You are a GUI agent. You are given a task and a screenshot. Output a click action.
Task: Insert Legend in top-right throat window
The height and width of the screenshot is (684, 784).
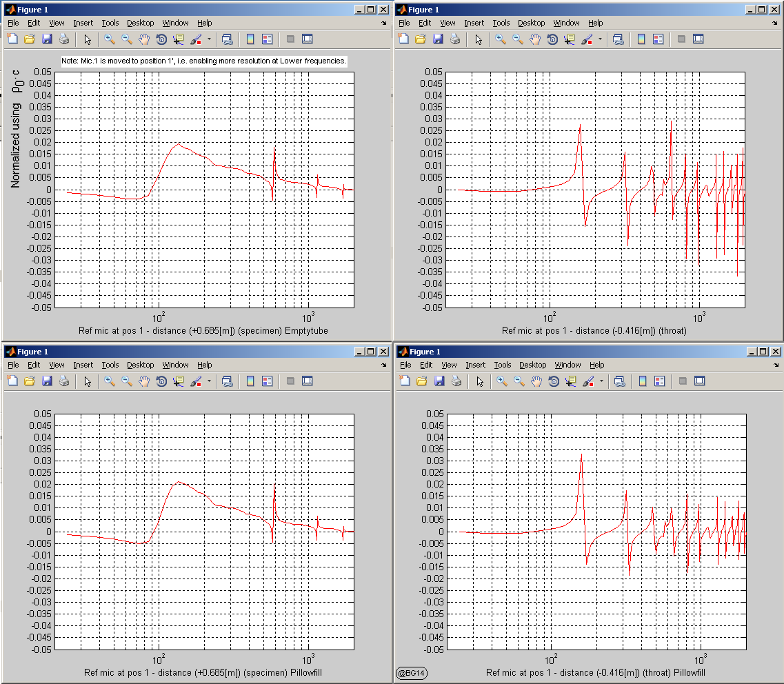[x=659, y=39]
